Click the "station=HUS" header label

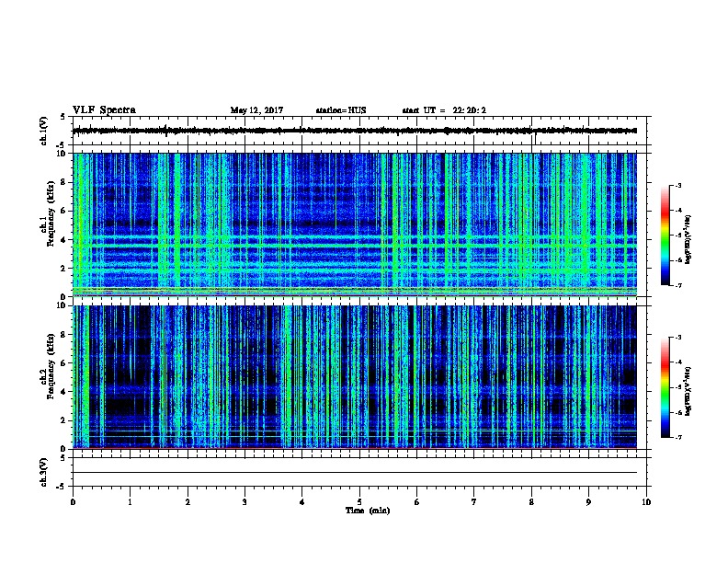341,110
